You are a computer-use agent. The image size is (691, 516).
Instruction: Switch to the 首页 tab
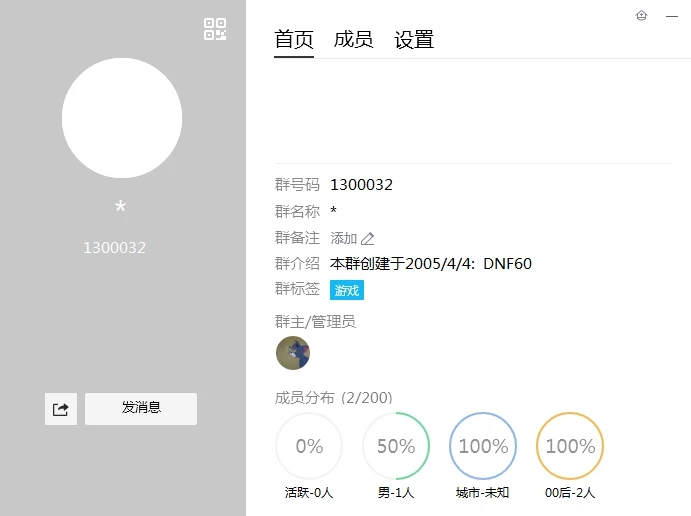click(x=294, y=40)
